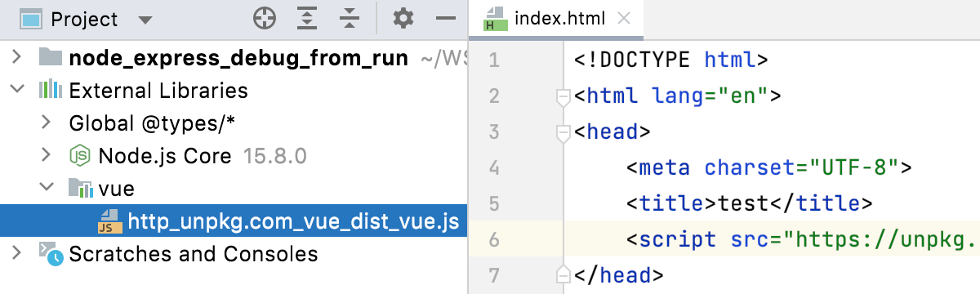This screenshot has height=294, width=980.
Task: Click the Scratches and Consoles icon
Action: (x=51, y=254)
